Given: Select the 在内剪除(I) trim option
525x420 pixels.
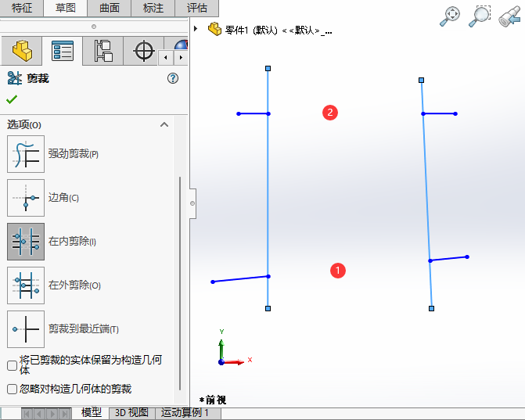Looking at the screenshot, I should coord(26,242).
